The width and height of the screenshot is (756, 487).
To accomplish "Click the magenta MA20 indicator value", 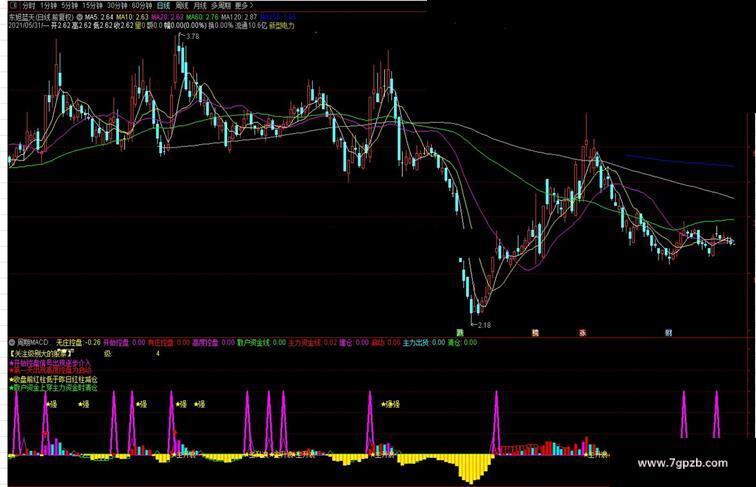I will (167, 17).
